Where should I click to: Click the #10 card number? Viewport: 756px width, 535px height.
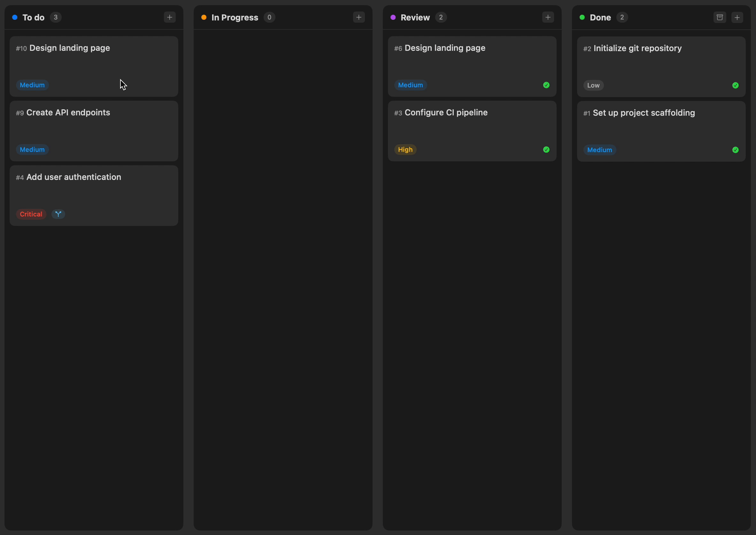(21, 49)
